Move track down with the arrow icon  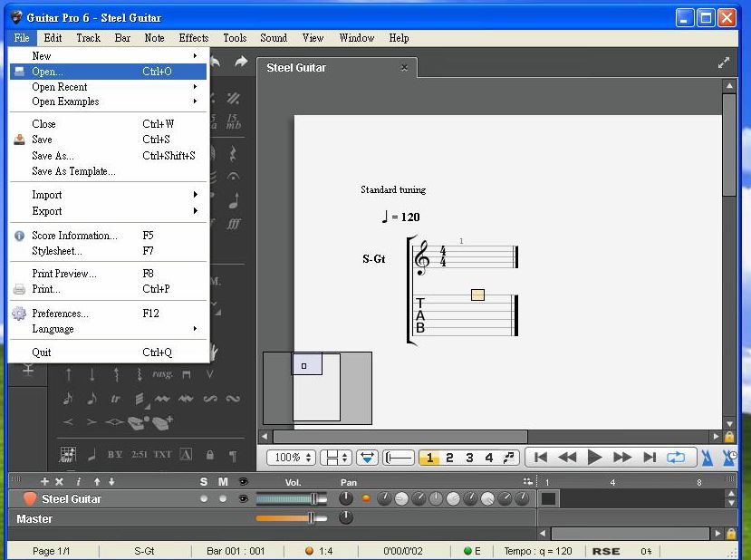tap(111, 481)
